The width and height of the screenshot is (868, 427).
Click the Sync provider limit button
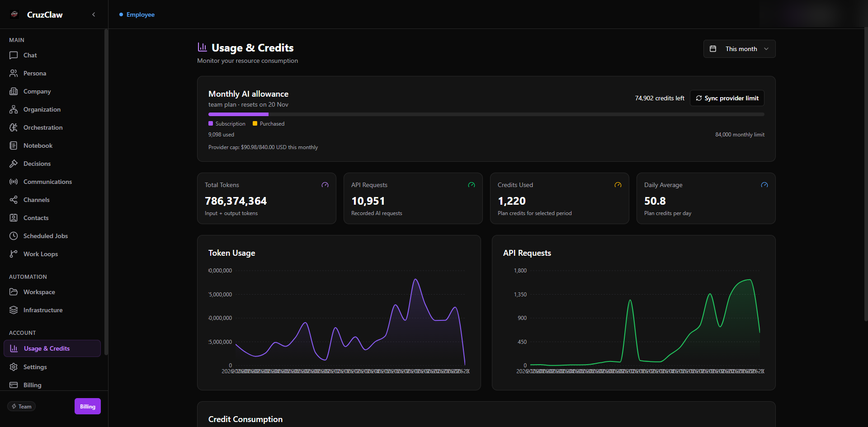tap(727, 98)
